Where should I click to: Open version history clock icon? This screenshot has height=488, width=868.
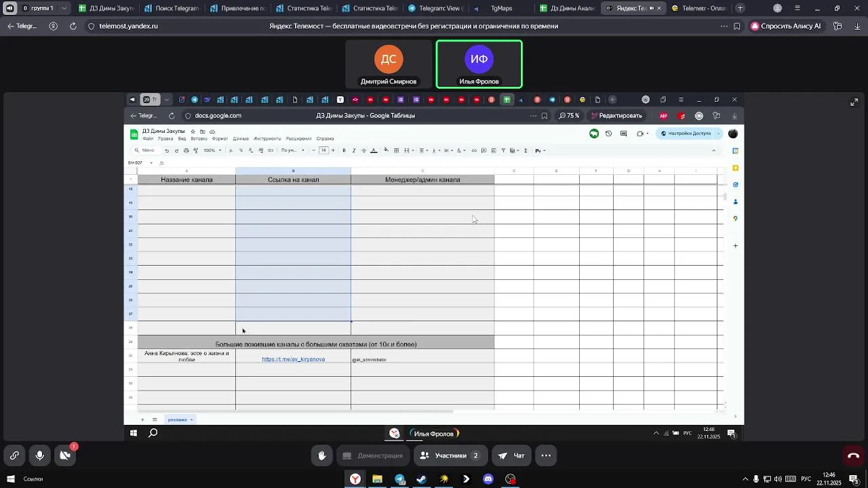(x=608, y=134)
